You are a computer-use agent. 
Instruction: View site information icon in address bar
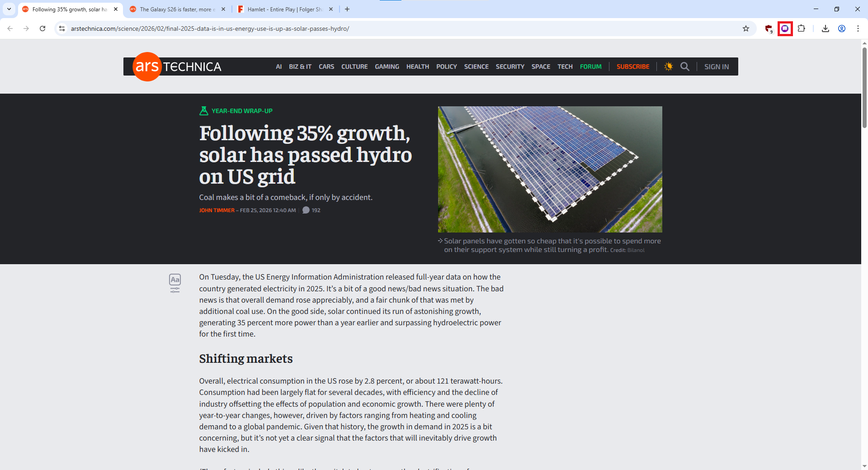[x=62, y=28]
